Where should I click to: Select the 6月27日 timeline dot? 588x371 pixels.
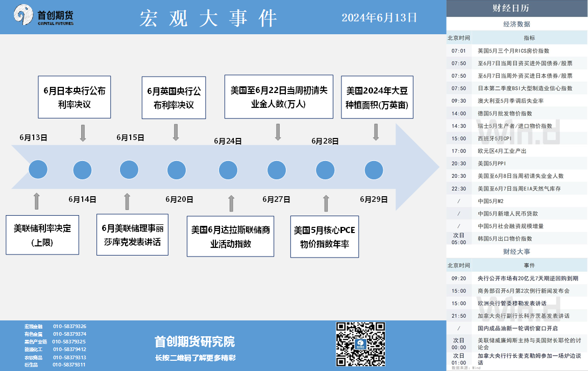[x=277, y=170]
